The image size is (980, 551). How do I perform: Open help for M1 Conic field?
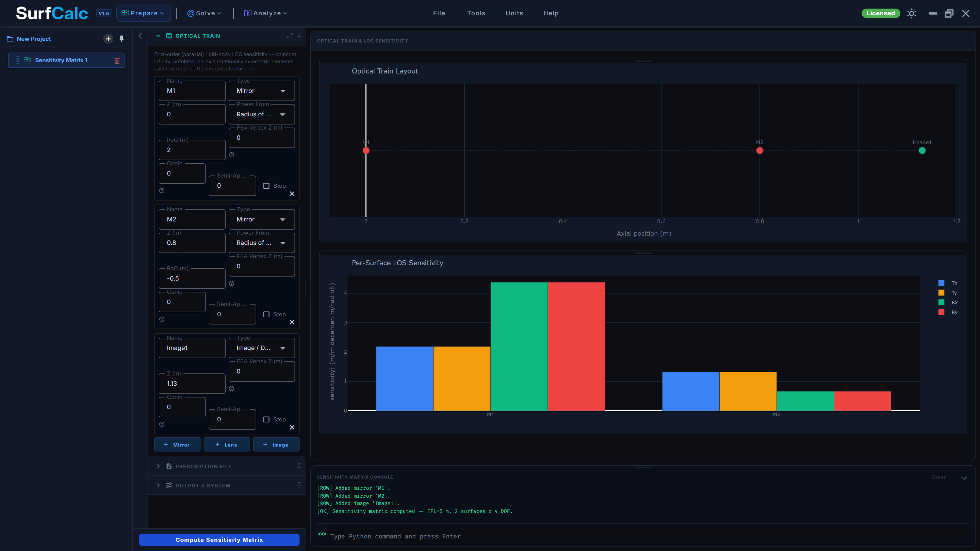[162, 190]
